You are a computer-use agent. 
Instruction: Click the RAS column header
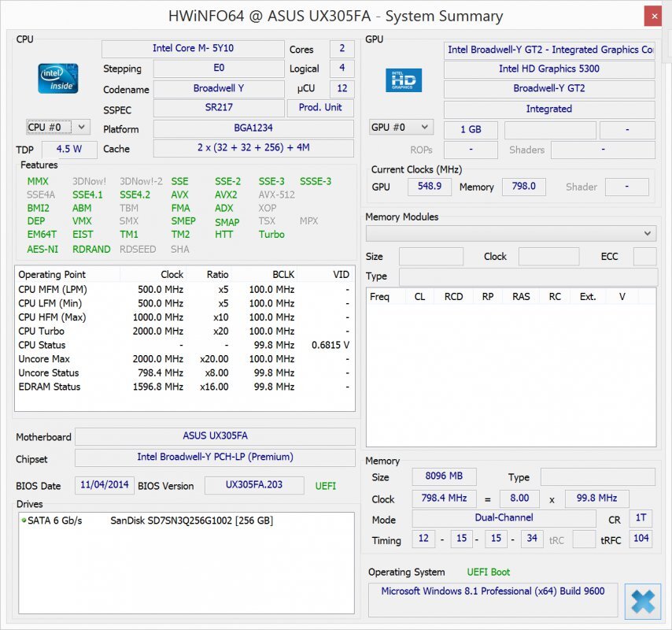[521, 297]
